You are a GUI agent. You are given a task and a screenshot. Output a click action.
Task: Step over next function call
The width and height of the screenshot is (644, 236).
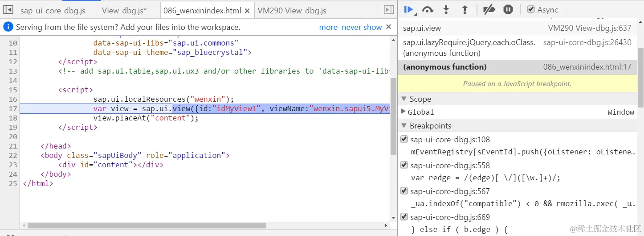click(x=428, y=9)
